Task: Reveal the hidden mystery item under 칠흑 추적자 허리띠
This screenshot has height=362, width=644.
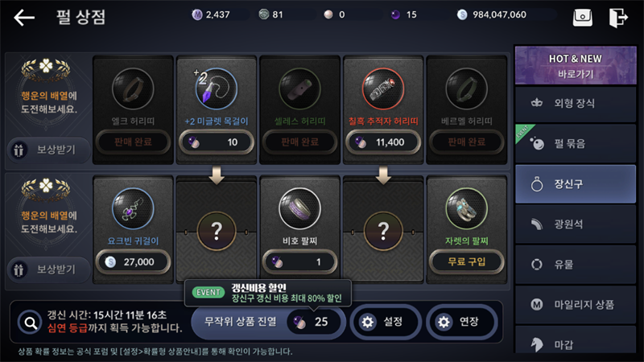Action: (383, 231)
